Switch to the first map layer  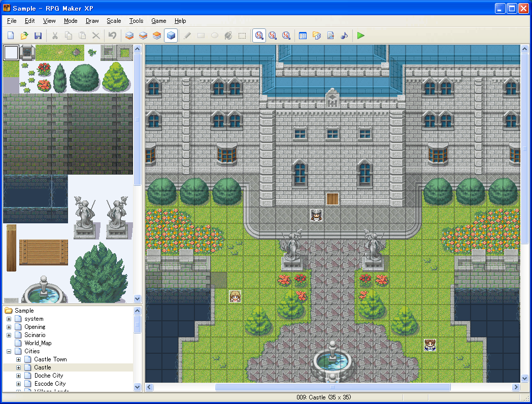130,36
